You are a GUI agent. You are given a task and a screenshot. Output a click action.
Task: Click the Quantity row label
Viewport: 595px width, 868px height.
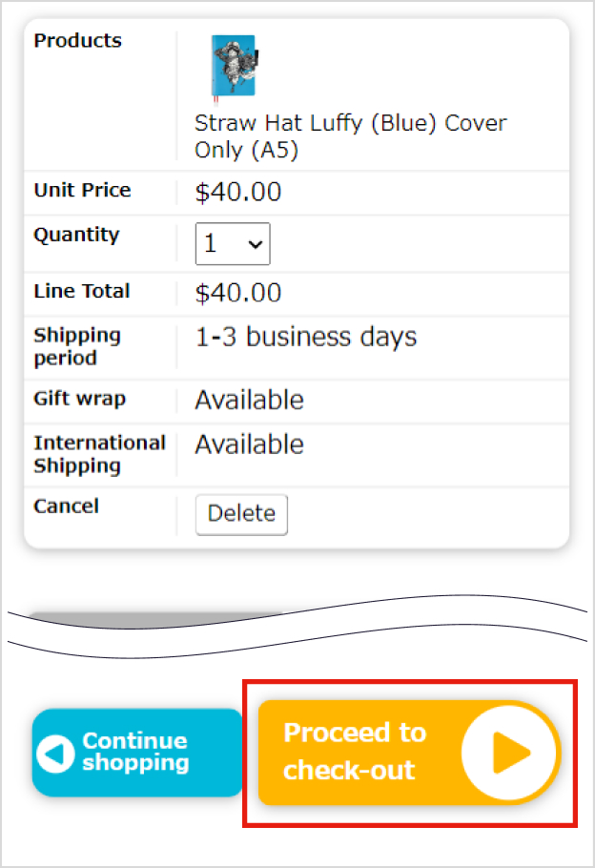pos(76,235)
